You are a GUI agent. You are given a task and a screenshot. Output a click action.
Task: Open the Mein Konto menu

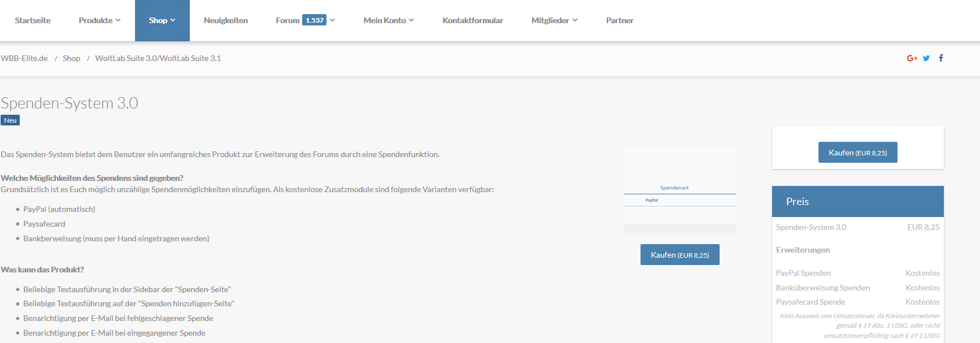click(x=389, y=20)
